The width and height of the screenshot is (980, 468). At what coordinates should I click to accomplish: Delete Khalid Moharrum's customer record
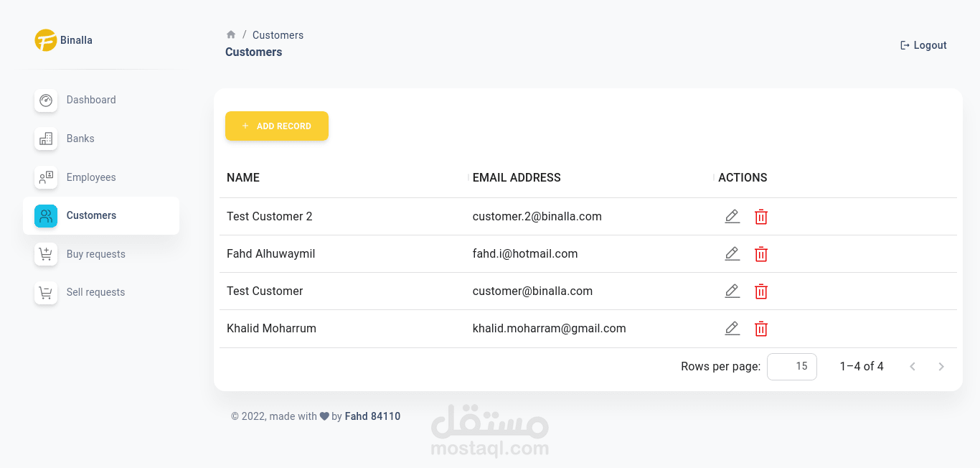pyautogui.click(x=761, y=329)
